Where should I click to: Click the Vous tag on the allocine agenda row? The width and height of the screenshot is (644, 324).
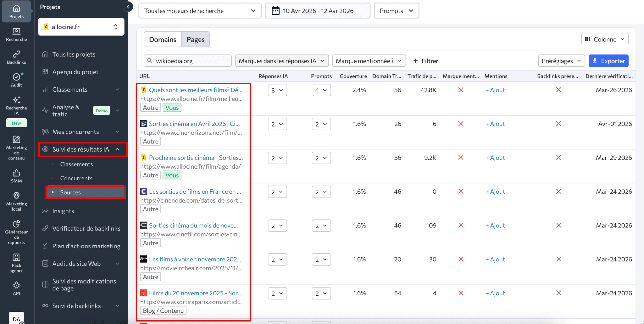coord(172,175)
